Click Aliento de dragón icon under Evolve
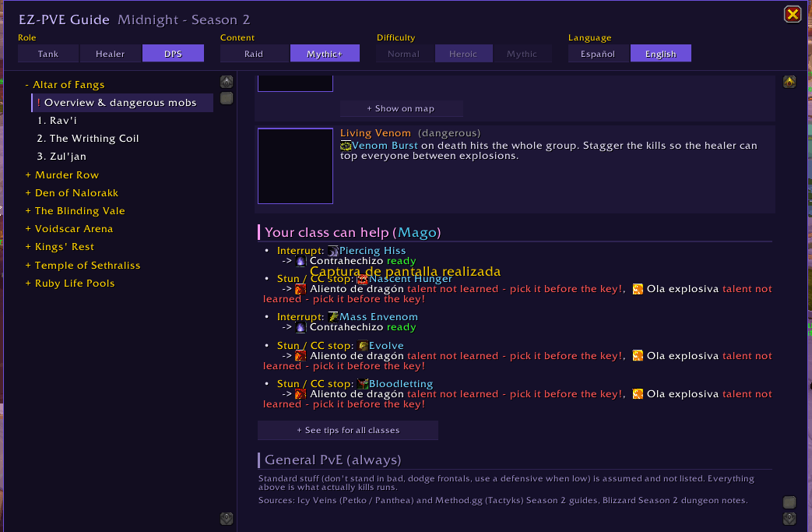The width and height of the screenshot is (812, 532). 301,356
